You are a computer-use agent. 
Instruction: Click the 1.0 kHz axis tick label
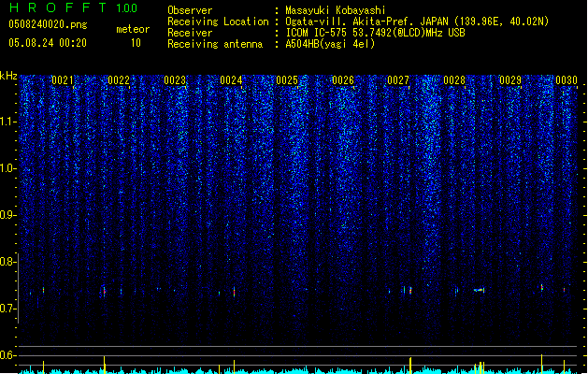tap(8, 168)
